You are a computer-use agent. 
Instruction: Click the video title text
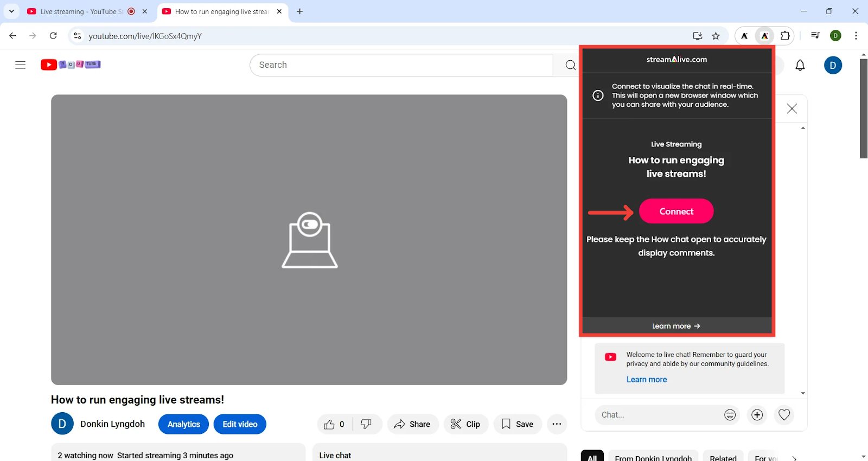click(x=137, y=400)
